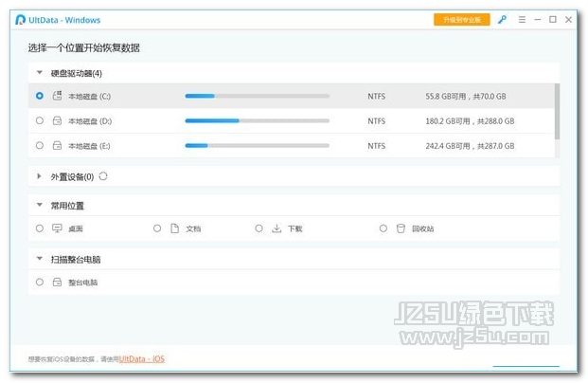Click NTFS in the C: drive row
The width and height of the screenshot is (588, 383).
376,97
